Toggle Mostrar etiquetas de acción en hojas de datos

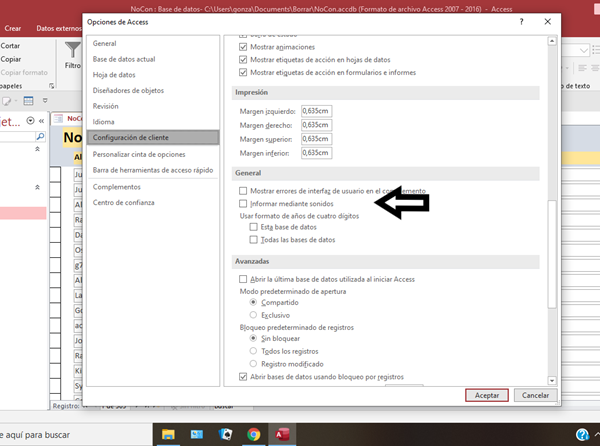(x=243, y=60)
